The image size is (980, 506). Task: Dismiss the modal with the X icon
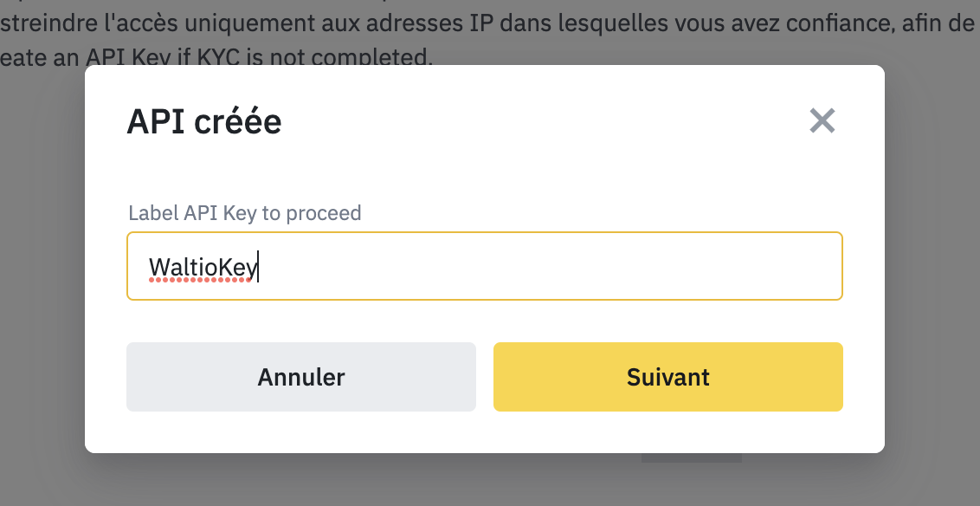click(x=822, y=121)
